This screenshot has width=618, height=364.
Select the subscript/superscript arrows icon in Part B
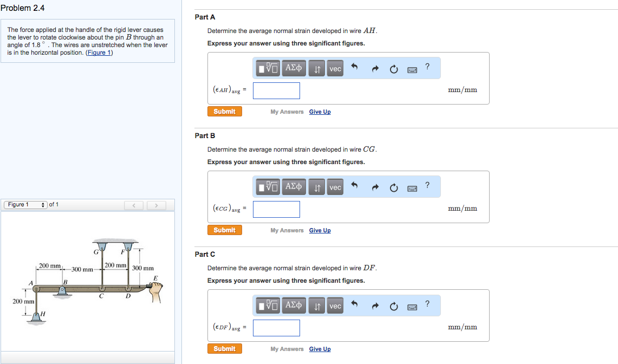(x=316, y=186)
